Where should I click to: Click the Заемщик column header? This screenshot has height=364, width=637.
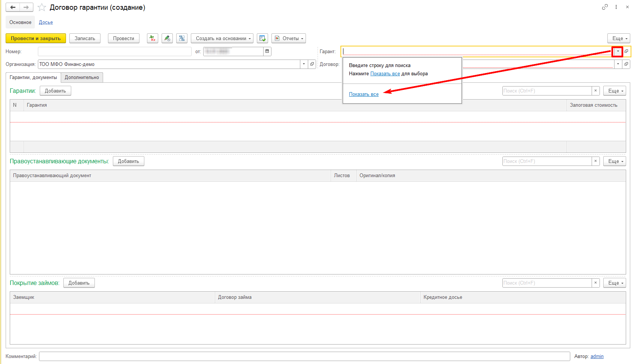click(112, 297)
